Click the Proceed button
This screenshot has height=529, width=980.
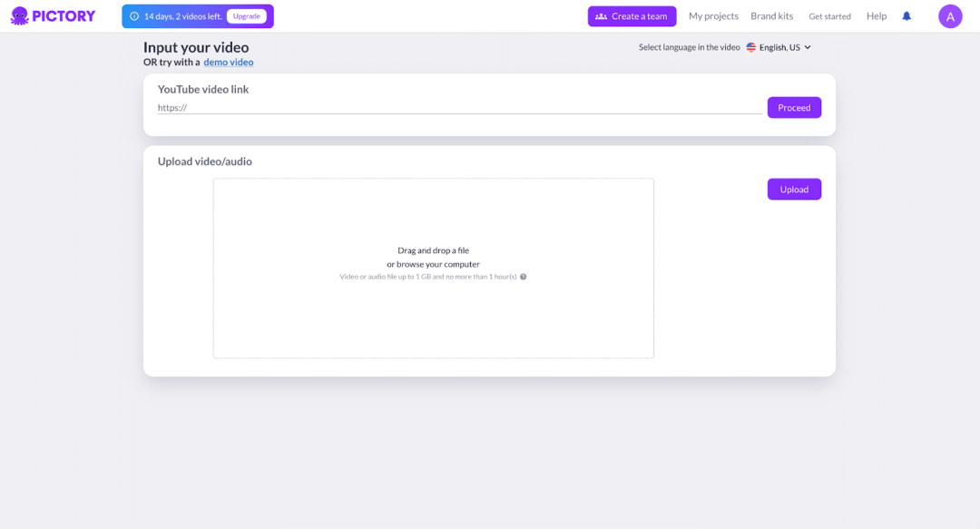coord(794,108)
